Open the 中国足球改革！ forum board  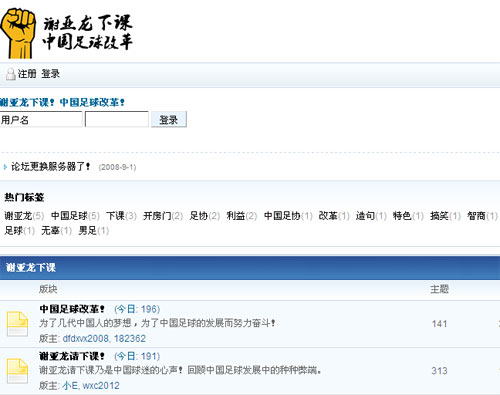pos(72,309)
